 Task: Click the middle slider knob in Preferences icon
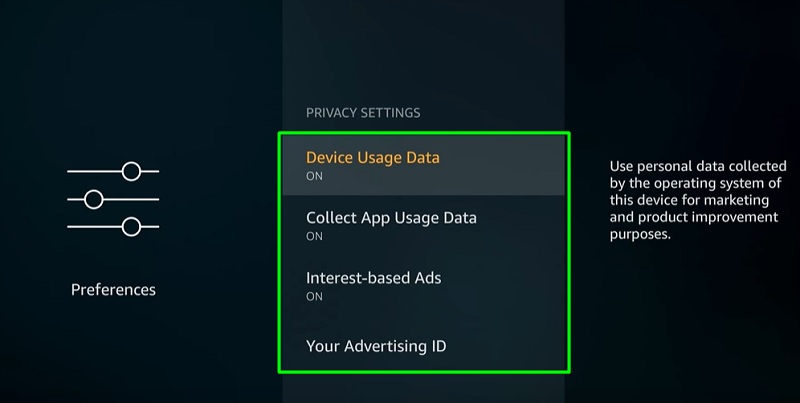point(93,199)
